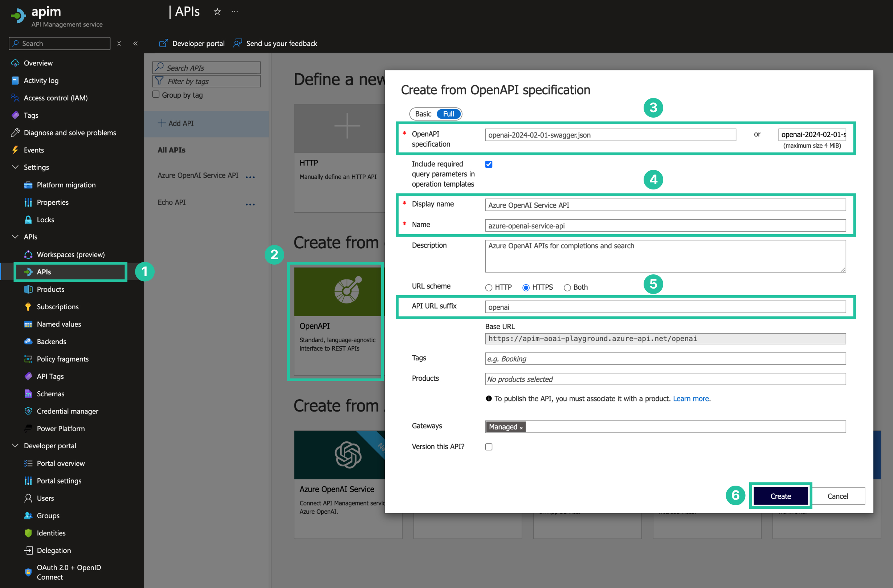Remove the Managed gateway tag
The height and width of the screenshot is (588, 893).
pyautogui.click(x=521, y=428)
